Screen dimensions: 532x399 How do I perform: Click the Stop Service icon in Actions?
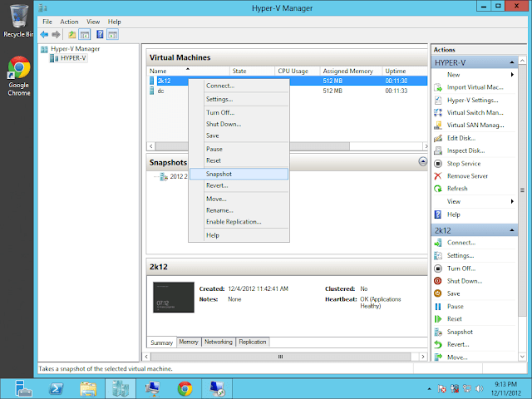point(438,164)
